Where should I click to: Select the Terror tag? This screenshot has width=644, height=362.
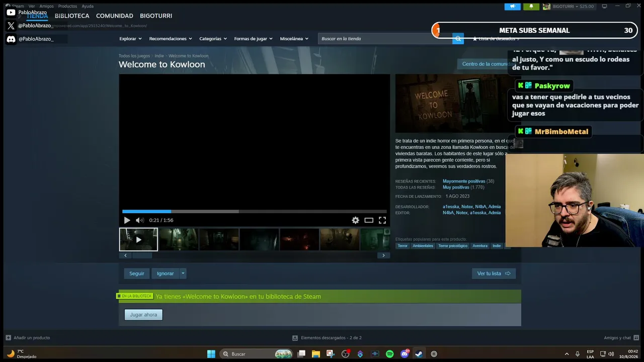403,246
